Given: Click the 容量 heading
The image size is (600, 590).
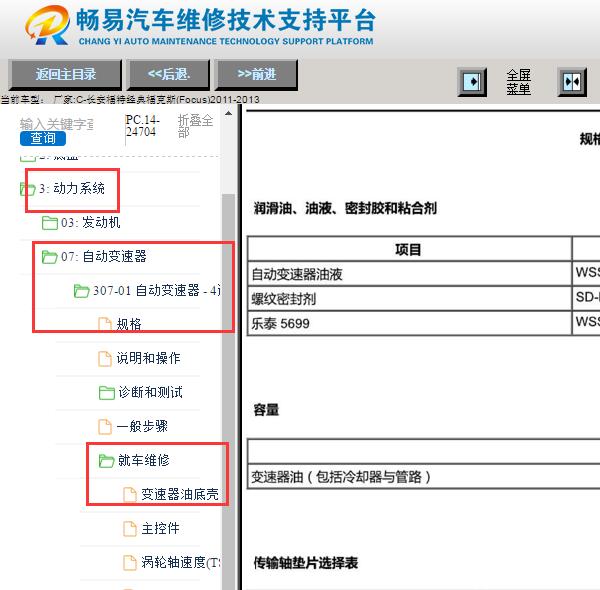Looking at the screenshot, I should (x=266, y=410).
